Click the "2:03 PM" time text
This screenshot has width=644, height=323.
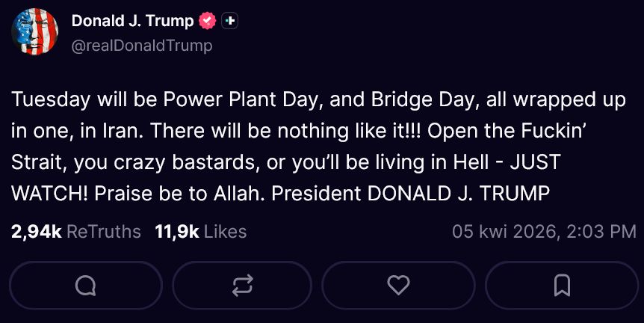click(x=601, y=232)
